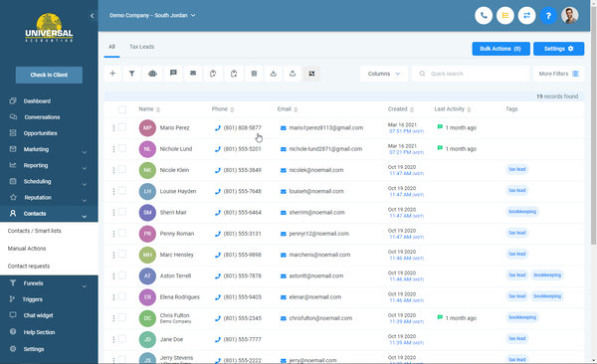Check the box for Nichole Lund
Viewport: 597px width, 364px height.
tap(121, 148)
